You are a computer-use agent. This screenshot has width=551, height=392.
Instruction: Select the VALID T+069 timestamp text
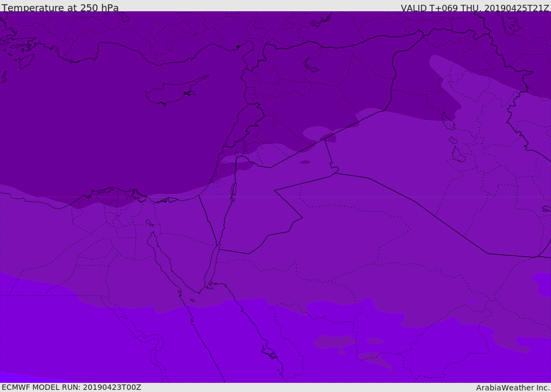click(475, 8)
